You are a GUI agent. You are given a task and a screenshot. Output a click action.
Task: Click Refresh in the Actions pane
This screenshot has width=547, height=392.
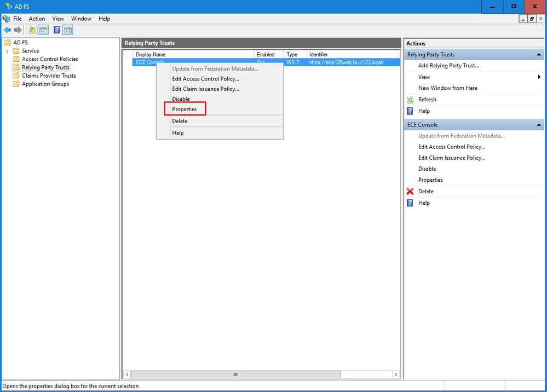click(427, 100)
